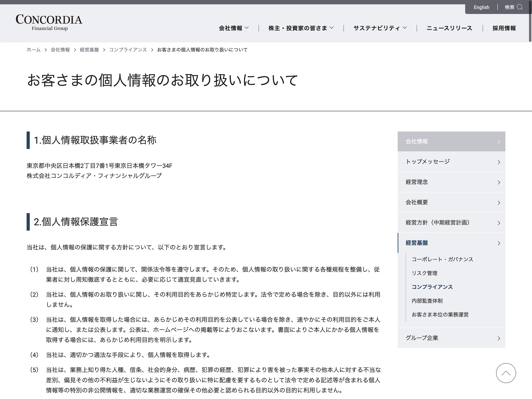
Task: Open コンプライアンス breadcrumb link
Action: [128, 50]
